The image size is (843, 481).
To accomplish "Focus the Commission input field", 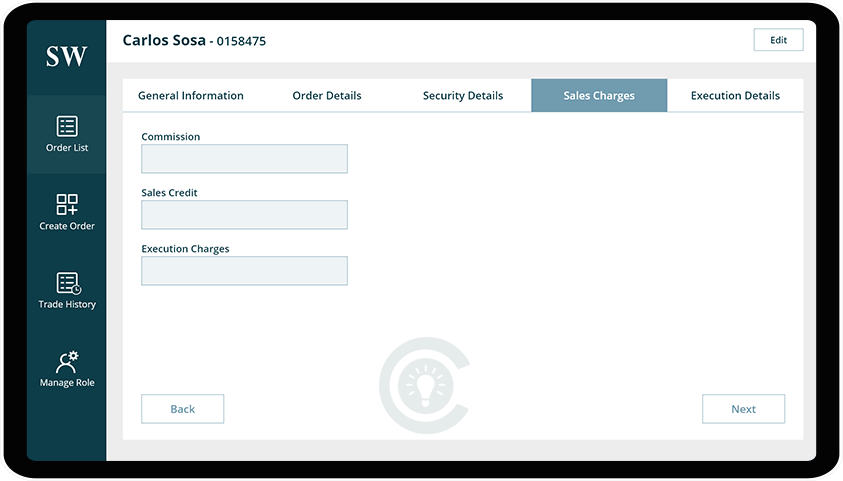I will (x=245, y=159).
